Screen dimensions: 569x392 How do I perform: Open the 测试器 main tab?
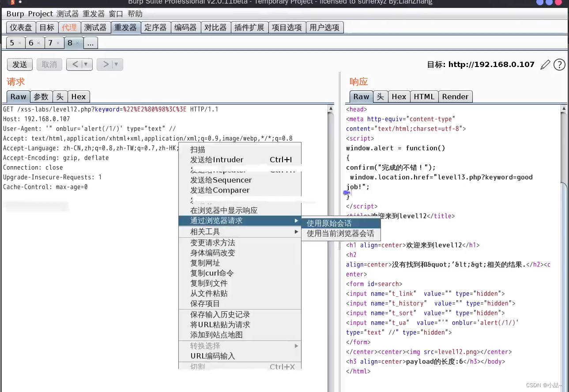[x=95, y=27]
